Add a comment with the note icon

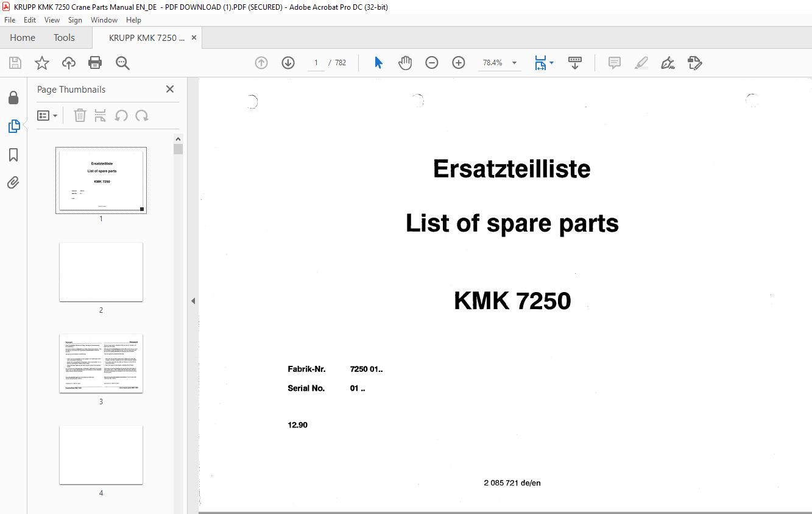pyautogui.click(x=615, y=63)
